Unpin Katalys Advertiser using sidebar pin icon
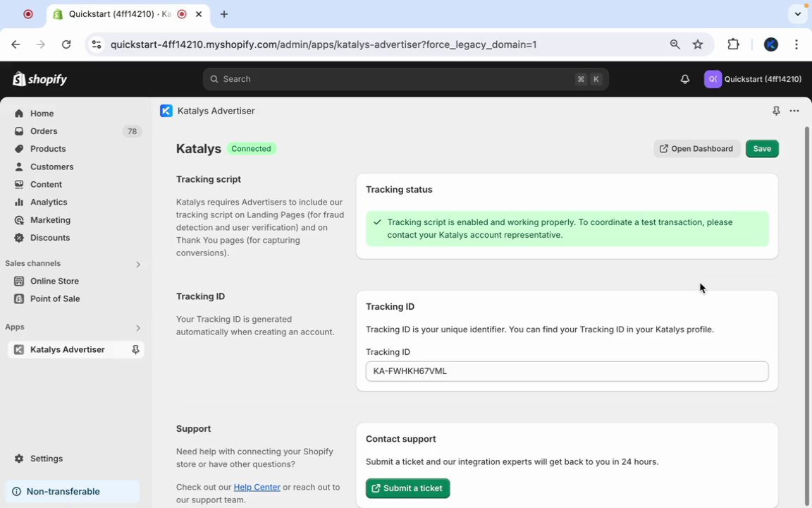The image size is (812, 508). (x=135, y=350)
